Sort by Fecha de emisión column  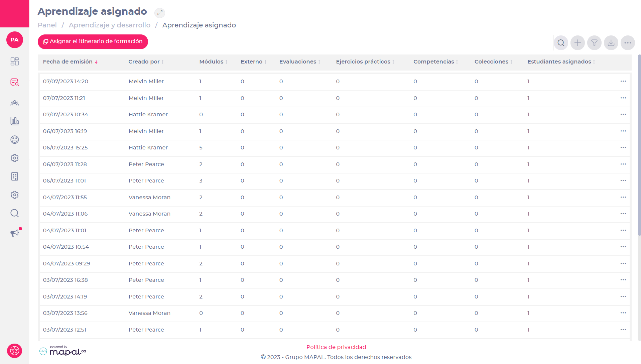pyautogui.click(x=70, y=62)
